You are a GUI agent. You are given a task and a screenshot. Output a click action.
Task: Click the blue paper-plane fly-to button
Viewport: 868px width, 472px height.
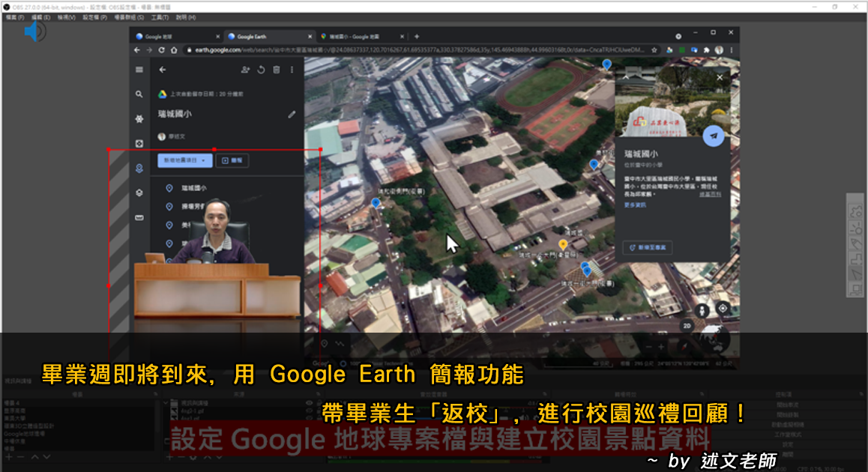[714, 136]
